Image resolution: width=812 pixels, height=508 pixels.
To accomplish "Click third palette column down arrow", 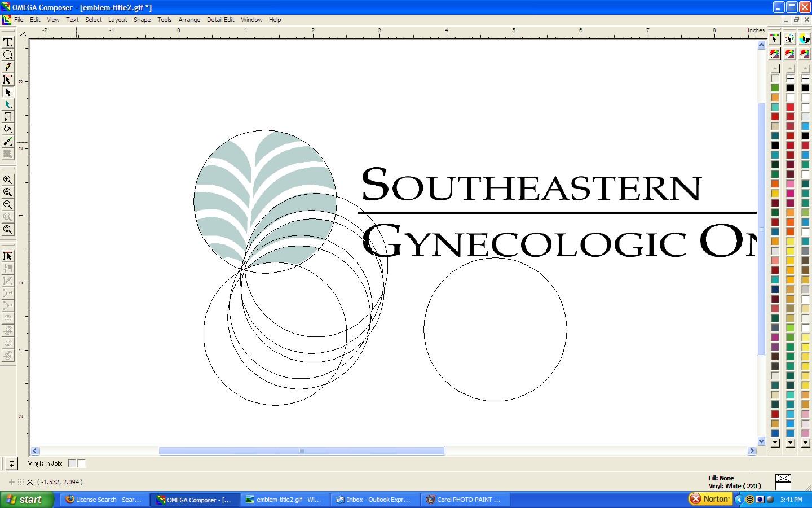I will (805, 443).
